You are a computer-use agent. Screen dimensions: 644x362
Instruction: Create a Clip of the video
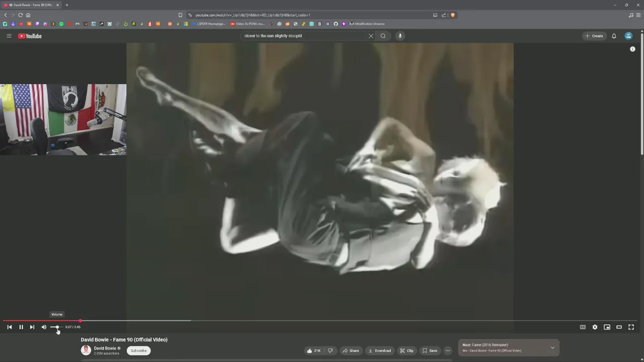[407, 350]
